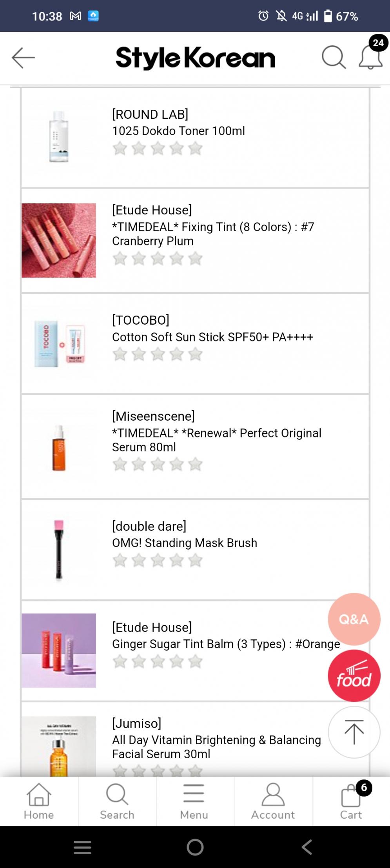Screen dimensions: 390x868
Task: Open the Account tab
Action: click(273, 801)
